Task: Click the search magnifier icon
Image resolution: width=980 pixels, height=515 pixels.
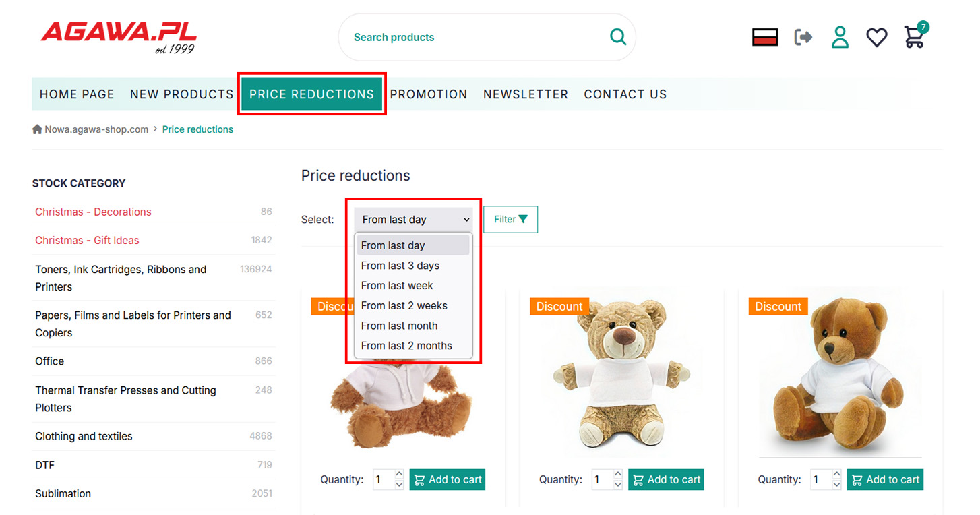Action: pyautogui.click(x=617, y=37)
